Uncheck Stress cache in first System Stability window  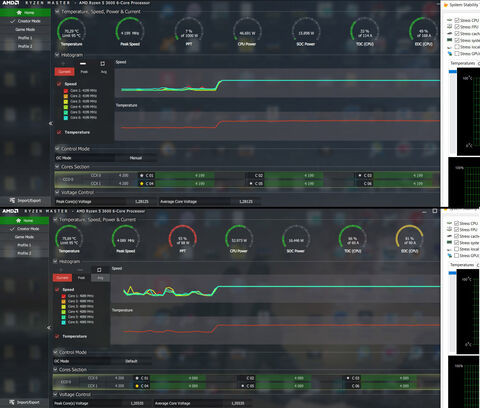(457, 34)
